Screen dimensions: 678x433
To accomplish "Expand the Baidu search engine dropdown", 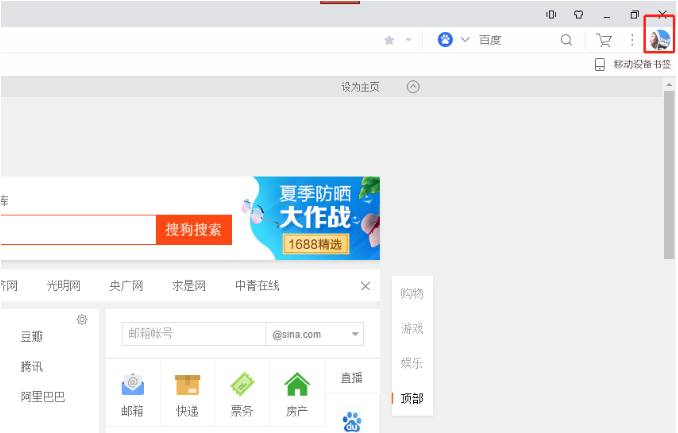I will 465,40.
